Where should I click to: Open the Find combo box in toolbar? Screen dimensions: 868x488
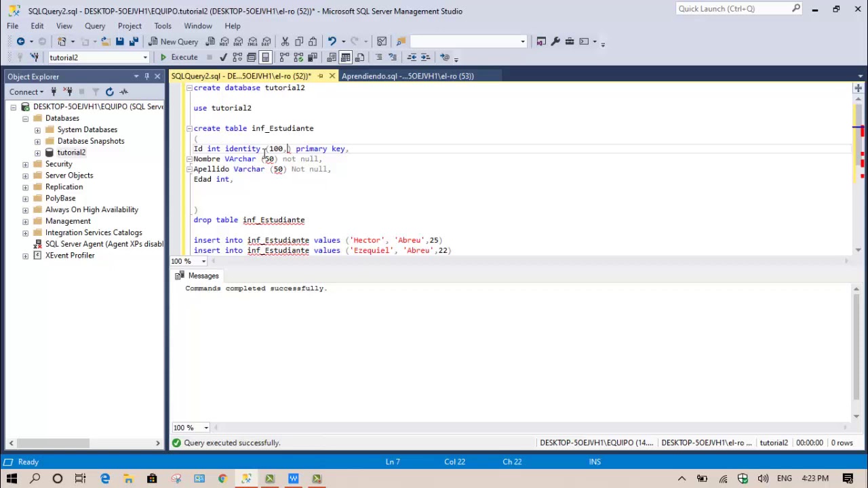[x=468, y=41]
